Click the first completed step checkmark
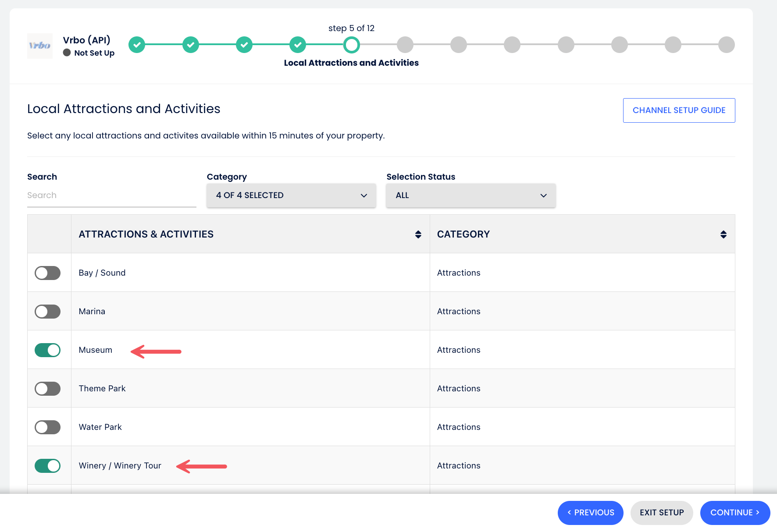This screenshot has height=532, width=777. [137, 45]
